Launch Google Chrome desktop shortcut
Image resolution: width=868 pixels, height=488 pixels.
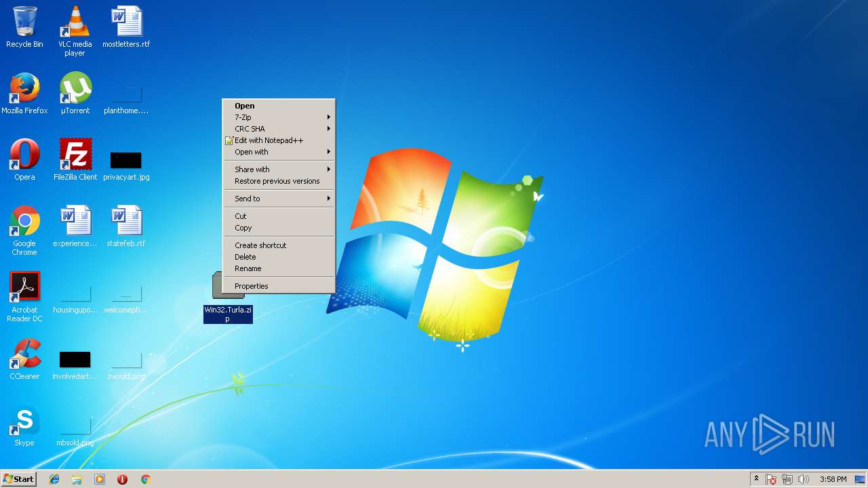pyautogui.click(x=24, y=230)
